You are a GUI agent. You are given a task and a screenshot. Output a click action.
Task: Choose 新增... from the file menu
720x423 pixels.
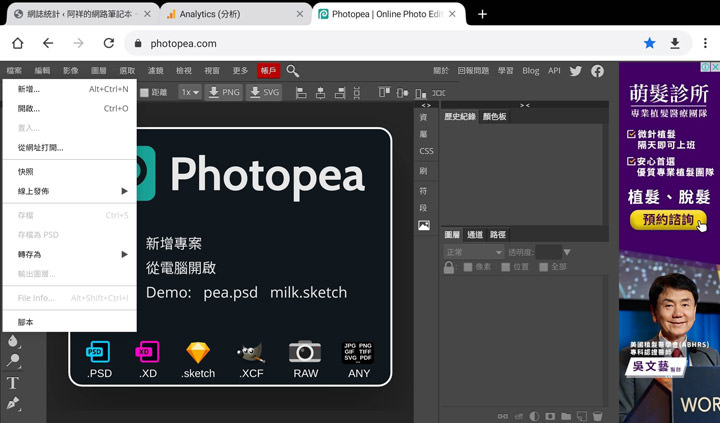70,89
